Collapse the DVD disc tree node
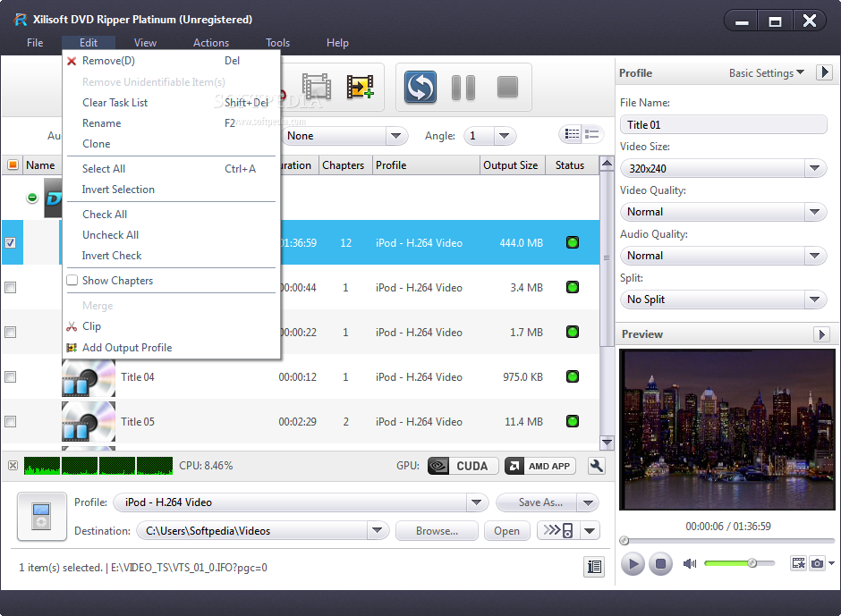This screenshot has height=616, width=841. [x=32, y=198]
